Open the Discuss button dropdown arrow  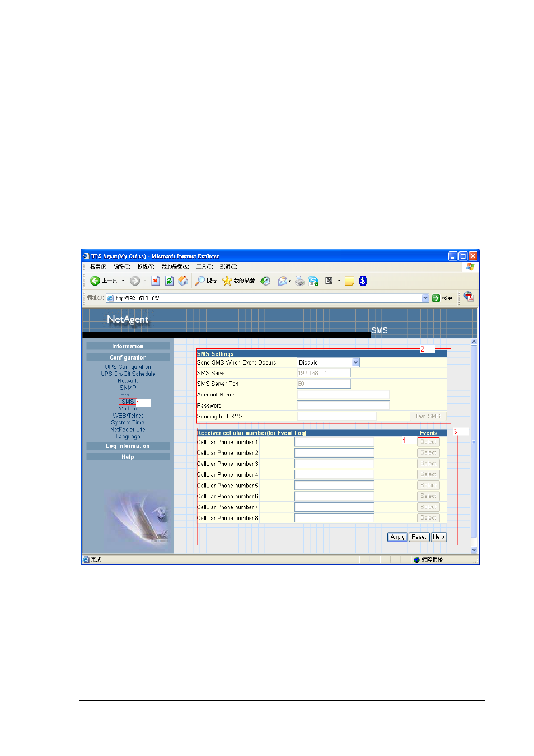click(x=339, y=281)
